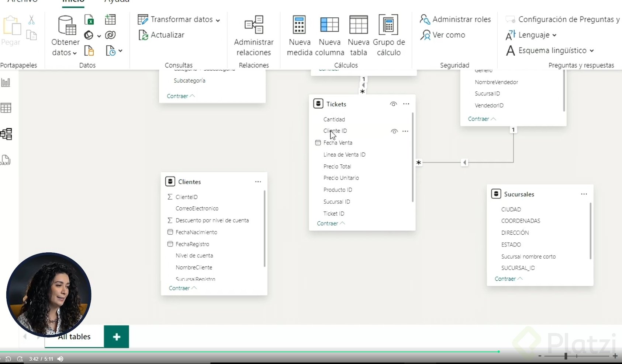Viewport: 622px width, 364px height.
Task: Click the Actualizar button
Action: point(161,35)
